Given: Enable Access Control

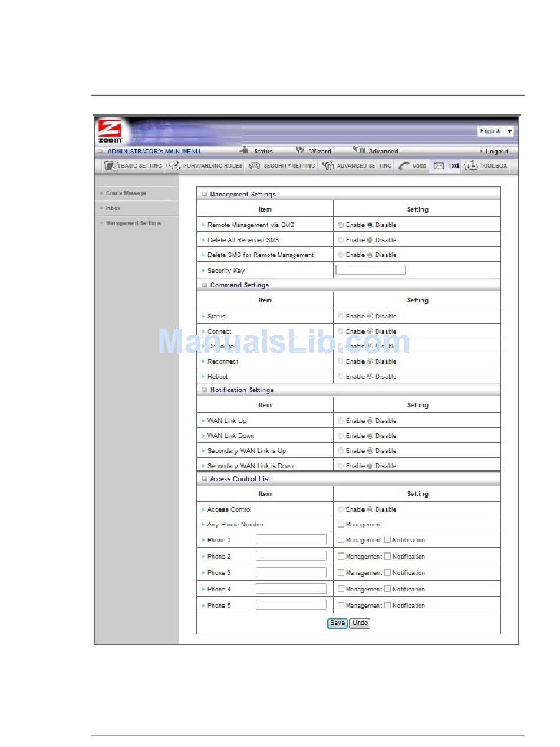Looking at the screenshot, I should [x=341, y=509].
